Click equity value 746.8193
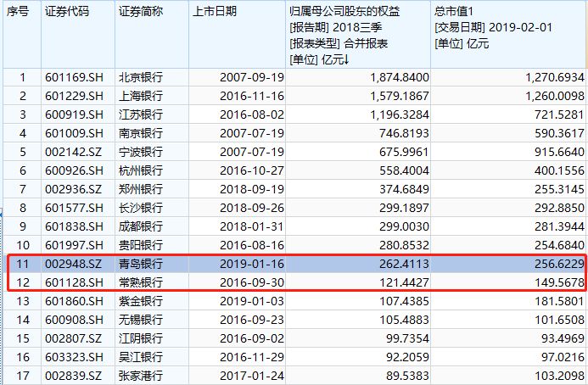 [404, 133]
